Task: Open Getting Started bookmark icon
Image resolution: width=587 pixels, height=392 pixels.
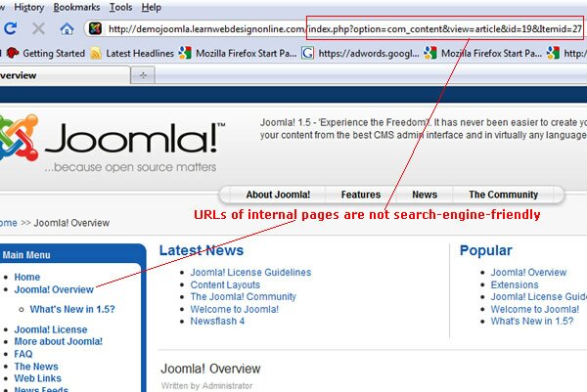Action: 13,53
